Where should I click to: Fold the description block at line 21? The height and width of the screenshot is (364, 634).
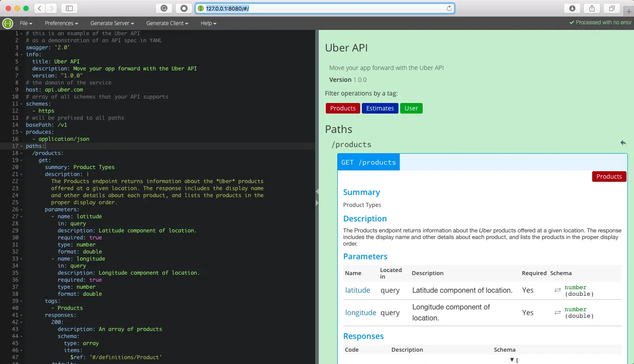[22, 174]
